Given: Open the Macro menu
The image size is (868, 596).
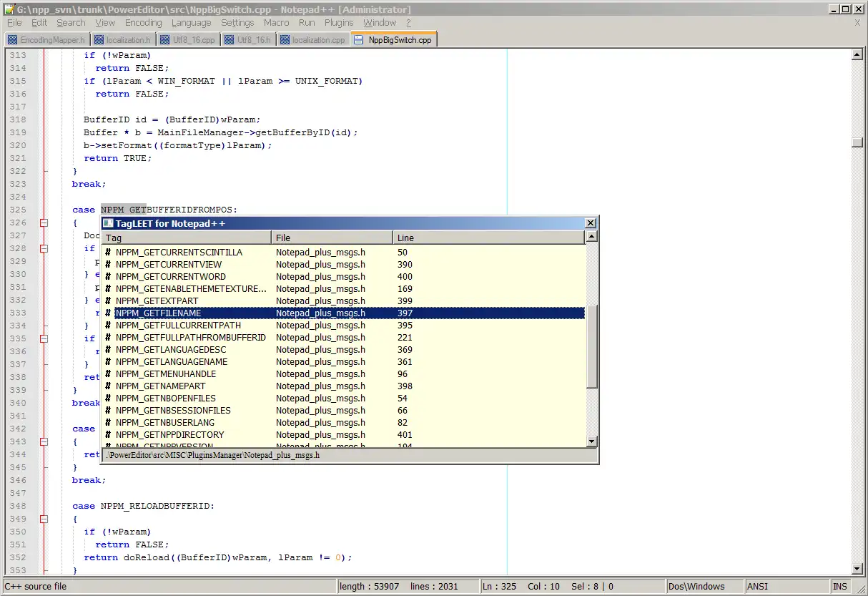Looking at the screenshot, I should (x=277, y=23).
